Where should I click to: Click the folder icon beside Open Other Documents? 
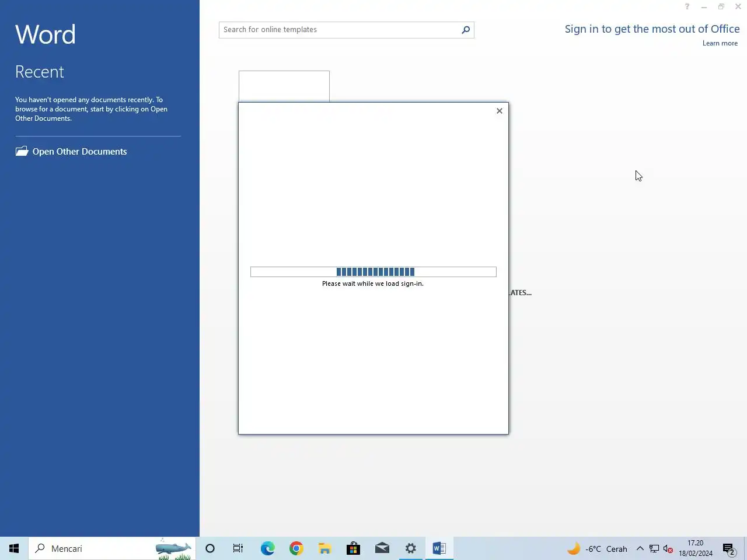22,151
